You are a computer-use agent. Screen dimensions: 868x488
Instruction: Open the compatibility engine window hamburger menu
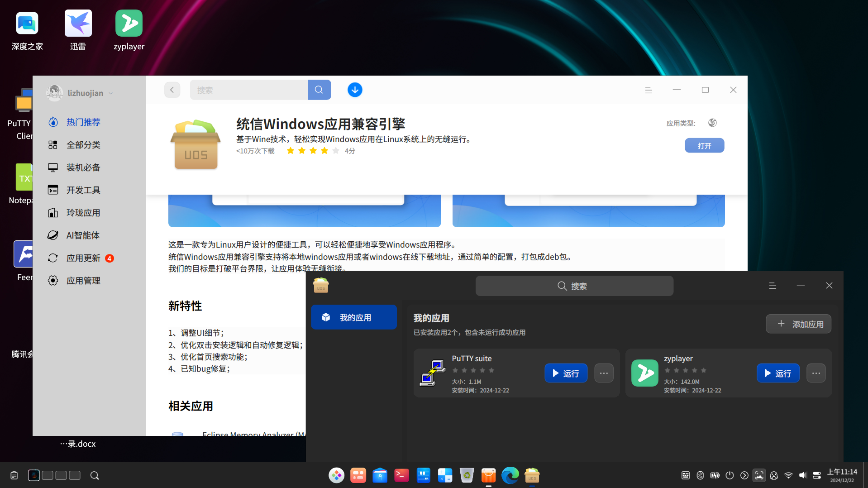(x=773, y=286)
